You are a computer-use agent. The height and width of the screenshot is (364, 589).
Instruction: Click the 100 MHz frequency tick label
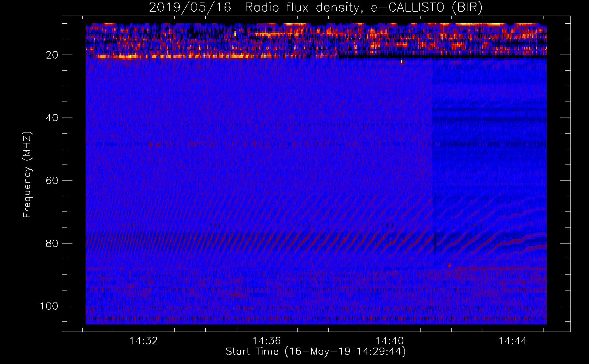(x=49, y=306)
